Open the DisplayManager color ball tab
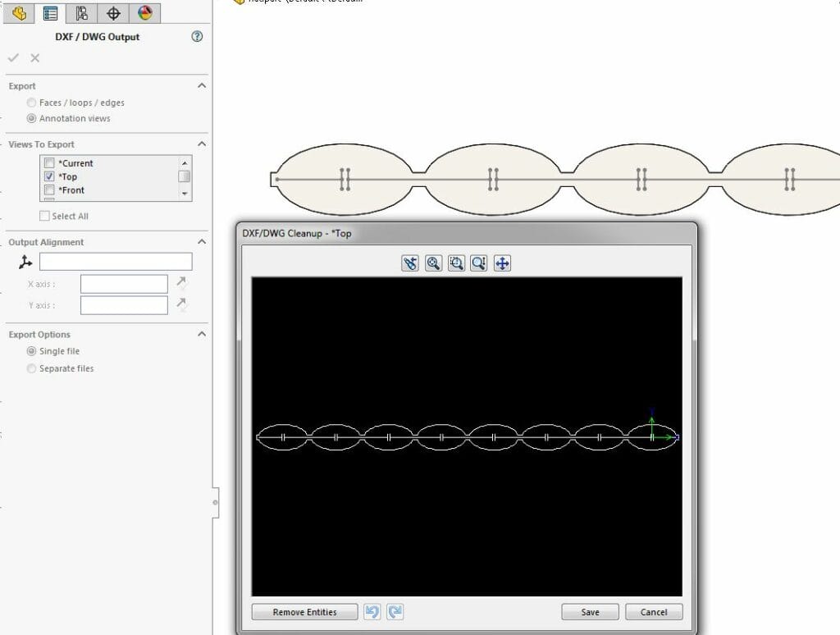The width and height of the screenshot is (840, 635). 145,13
